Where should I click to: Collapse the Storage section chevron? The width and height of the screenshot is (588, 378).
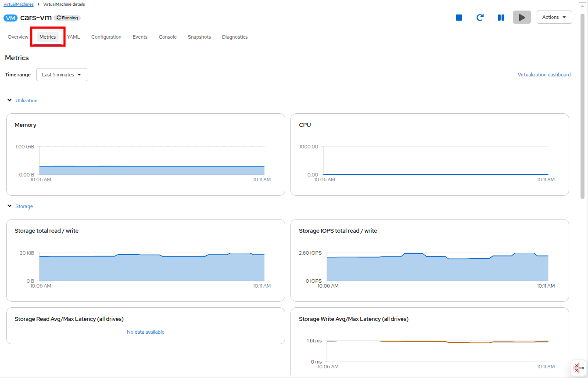pos(10,206)
